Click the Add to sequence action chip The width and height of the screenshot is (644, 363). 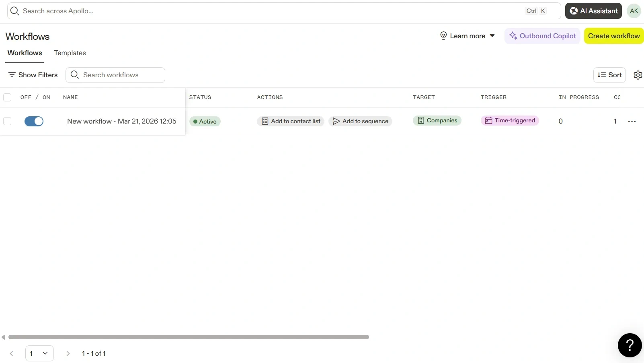point(360,121)
